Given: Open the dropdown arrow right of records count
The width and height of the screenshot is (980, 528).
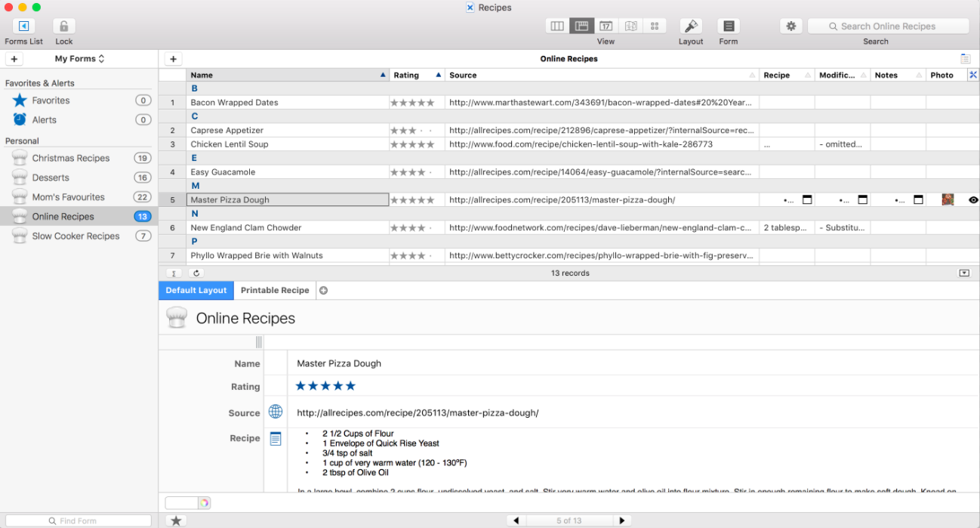Looking at the screenshot, I should [x=964, y=273].
